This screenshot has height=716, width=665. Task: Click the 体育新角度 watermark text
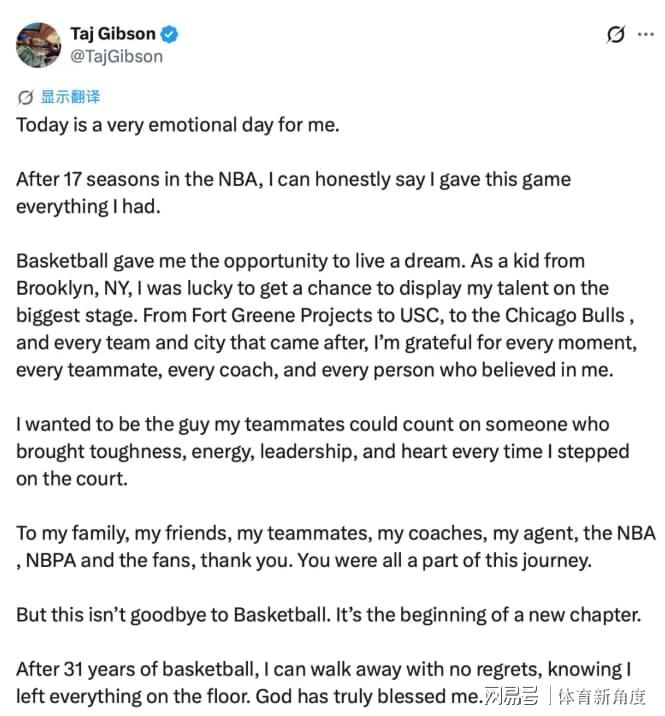602,696
